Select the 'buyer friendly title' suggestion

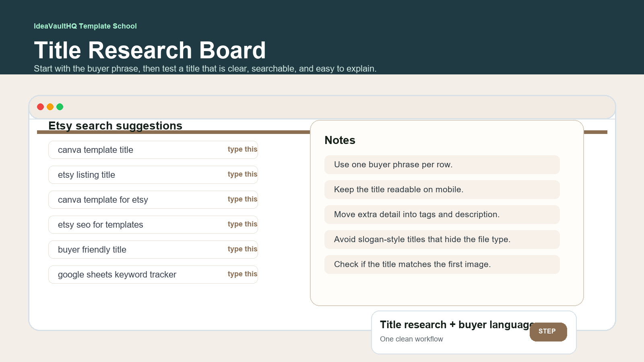153,249
